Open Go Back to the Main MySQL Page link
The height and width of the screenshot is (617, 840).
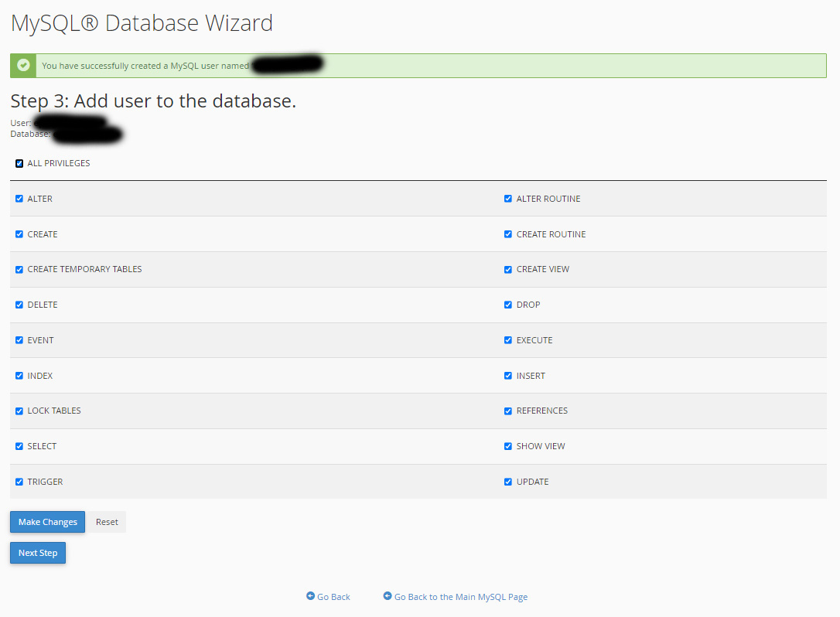tap(461, 597)
